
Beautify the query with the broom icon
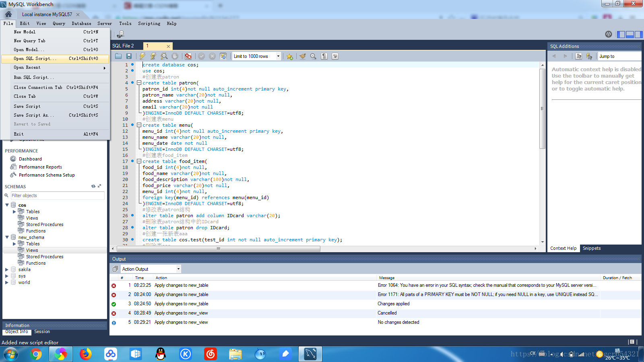click(x=302, y=56)
